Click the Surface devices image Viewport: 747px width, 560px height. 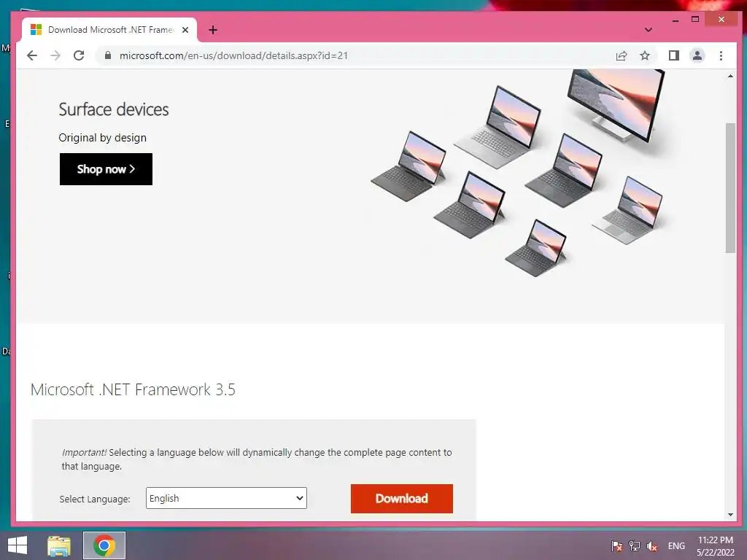519,174
